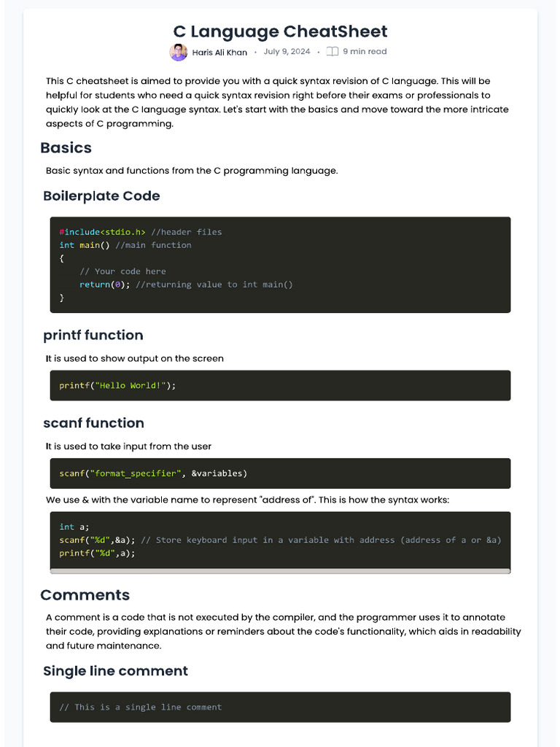Screen dimensions: 560x747
Task: Open author link Haris Ali Khan
Action: [x=219, y=53]
